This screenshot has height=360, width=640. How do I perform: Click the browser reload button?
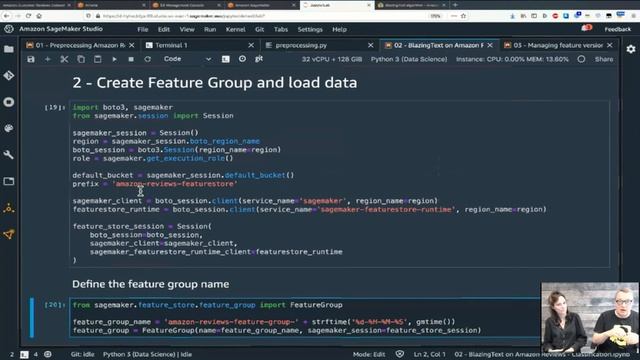[x=28, y=16]
